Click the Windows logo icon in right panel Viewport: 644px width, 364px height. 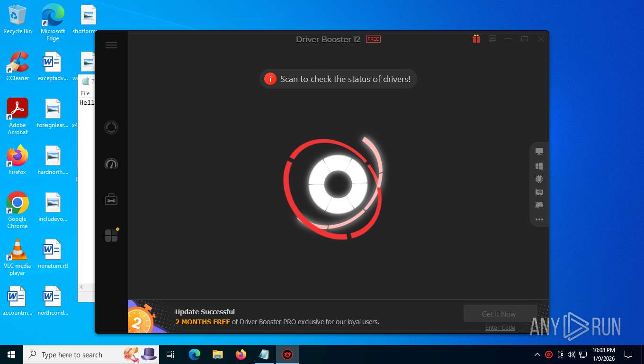pyautogui.click(x=539, y=166)
